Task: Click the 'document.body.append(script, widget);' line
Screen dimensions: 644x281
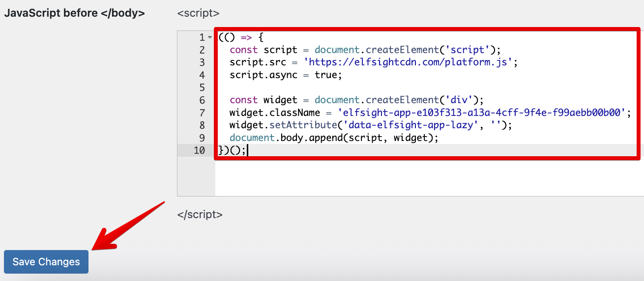Action: pos(334,138)
